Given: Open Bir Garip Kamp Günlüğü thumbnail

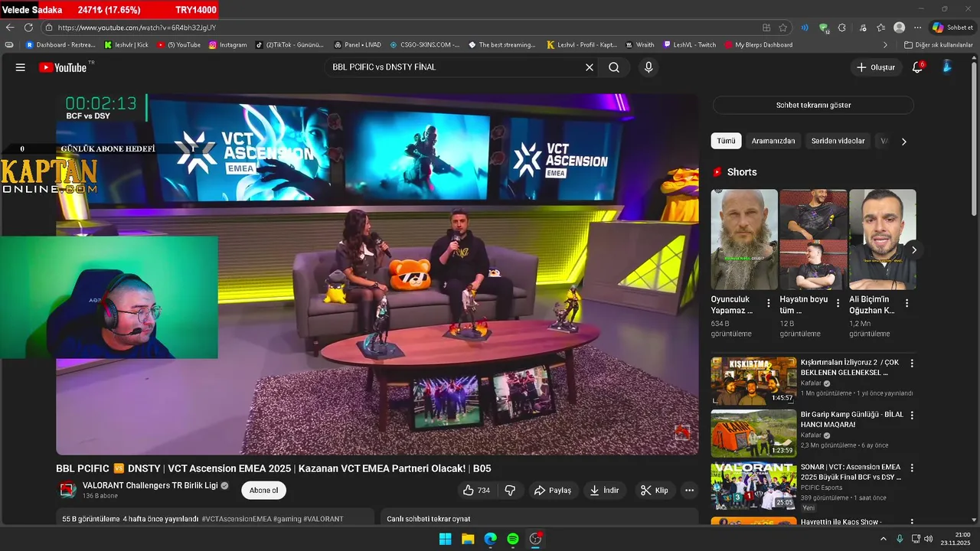Looking at the screenshot, I should click(754, 433).
